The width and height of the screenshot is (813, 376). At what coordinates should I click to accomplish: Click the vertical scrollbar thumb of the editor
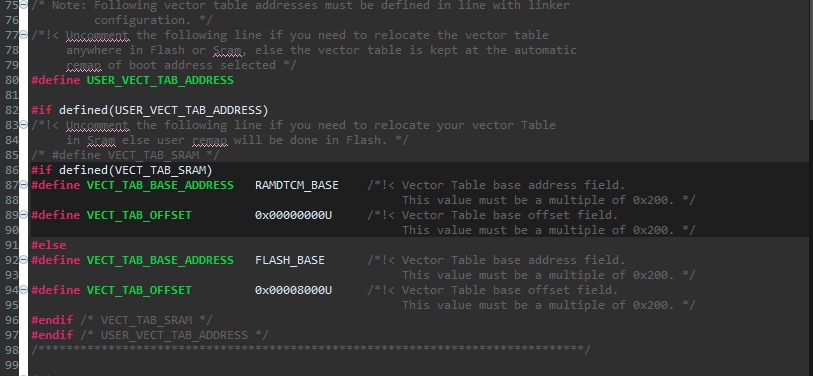coord(809,54)
